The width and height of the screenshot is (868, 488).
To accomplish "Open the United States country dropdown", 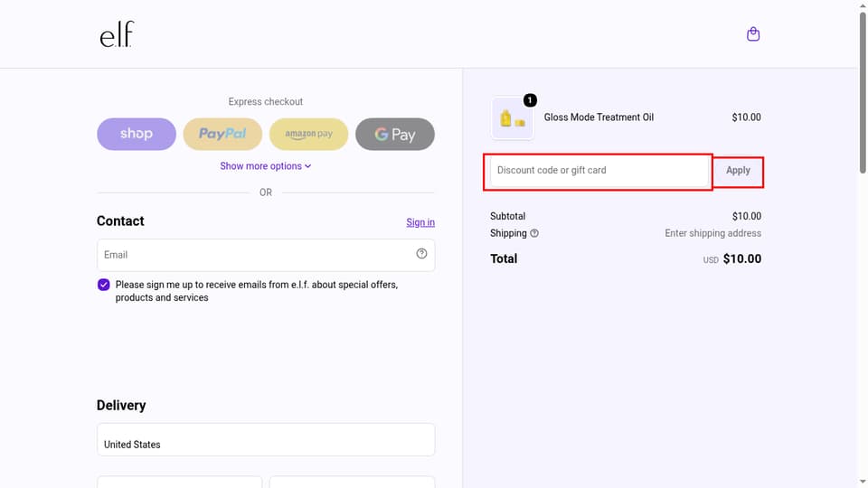I will coord(266,440).
